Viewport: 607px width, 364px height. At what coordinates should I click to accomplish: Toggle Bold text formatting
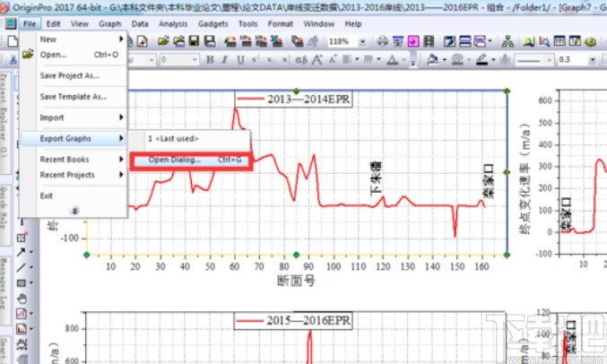(210, 60)
